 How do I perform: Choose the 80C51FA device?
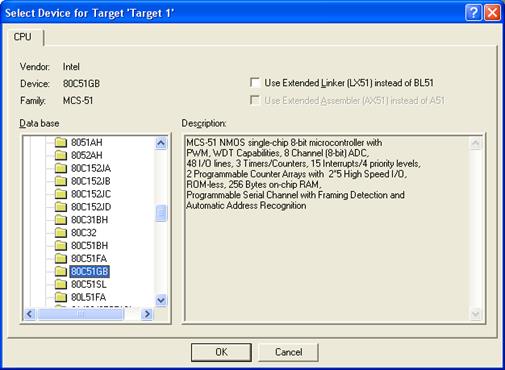coord(89,258)
